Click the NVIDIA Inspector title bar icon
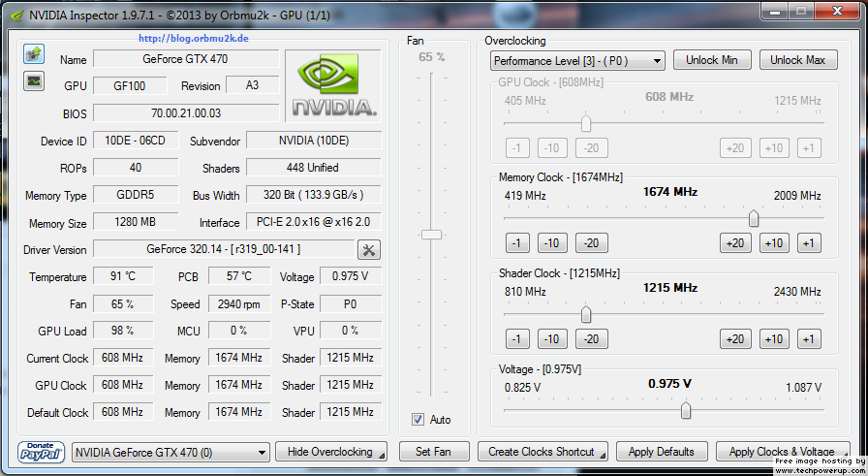This screenshot has height=476, width=868. pos(18,15)
